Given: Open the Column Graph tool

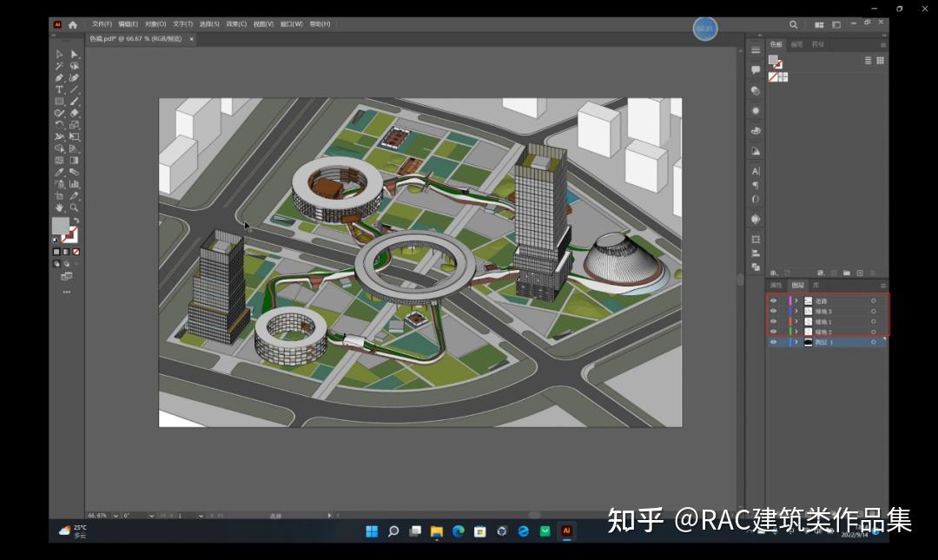Looking at the screenshot, I should [x=75, y=185].
